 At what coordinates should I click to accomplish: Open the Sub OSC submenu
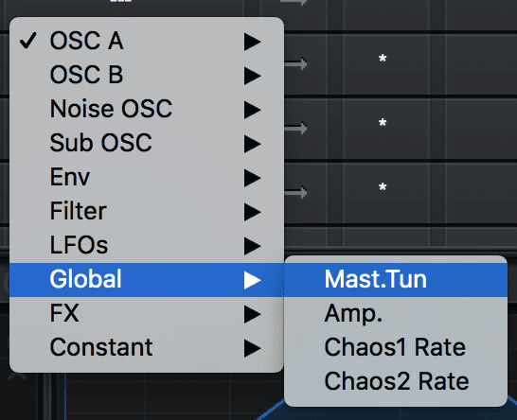coord(147,143)
